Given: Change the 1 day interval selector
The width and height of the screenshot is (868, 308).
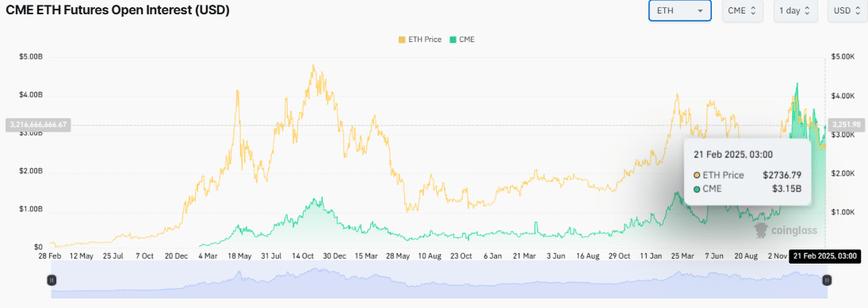Looking at the screenshot, I should [x=796, y=10].
